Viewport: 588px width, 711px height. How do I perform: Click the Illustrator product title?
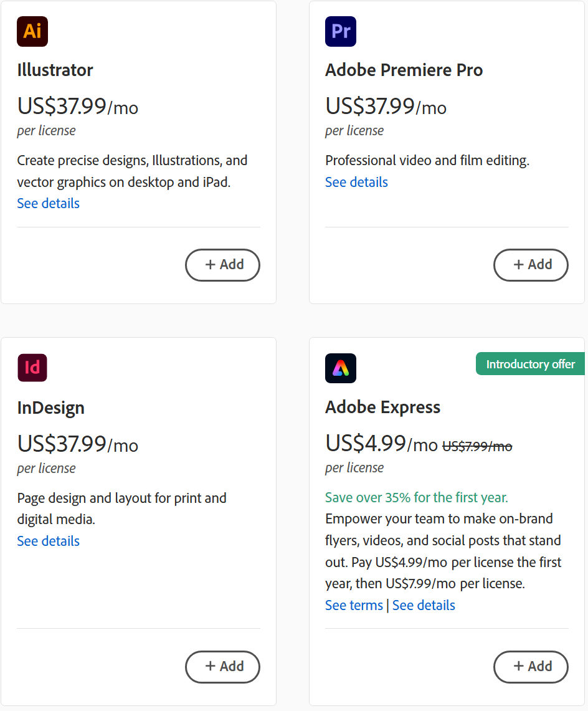coord(55,70)
